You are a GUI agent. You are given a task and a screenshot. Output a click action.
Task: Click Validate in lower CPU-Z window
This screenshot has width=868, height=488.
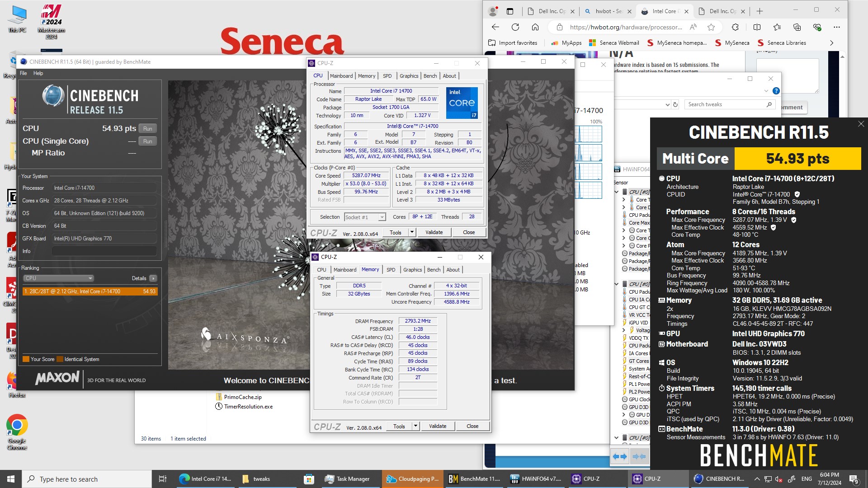[438, 426]
